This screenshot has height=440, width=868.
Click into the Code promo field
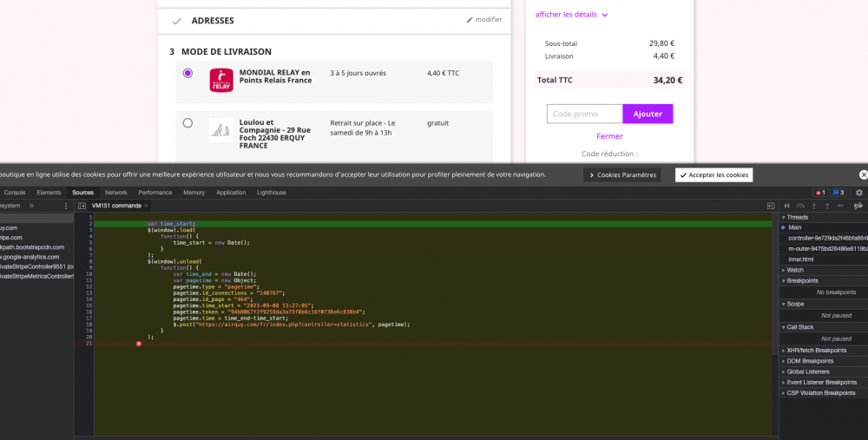pos(584,114)
